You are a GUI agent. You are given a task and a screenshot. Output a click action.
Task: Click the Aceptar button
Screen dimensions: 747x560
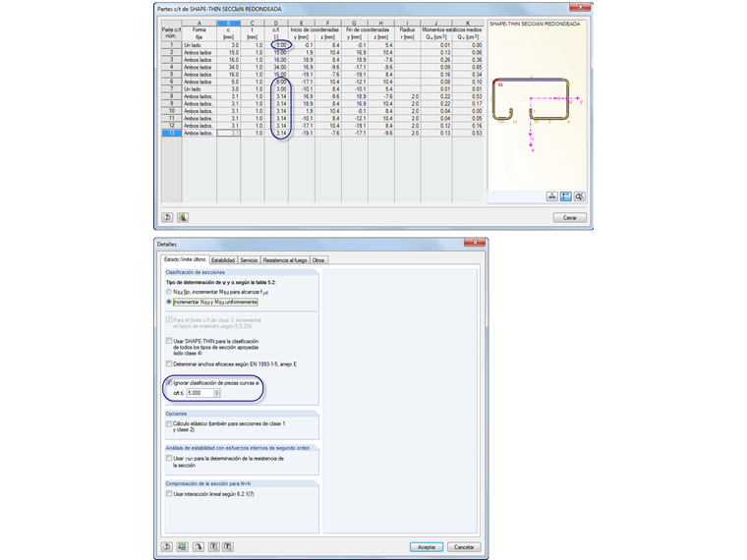point(427,547)
